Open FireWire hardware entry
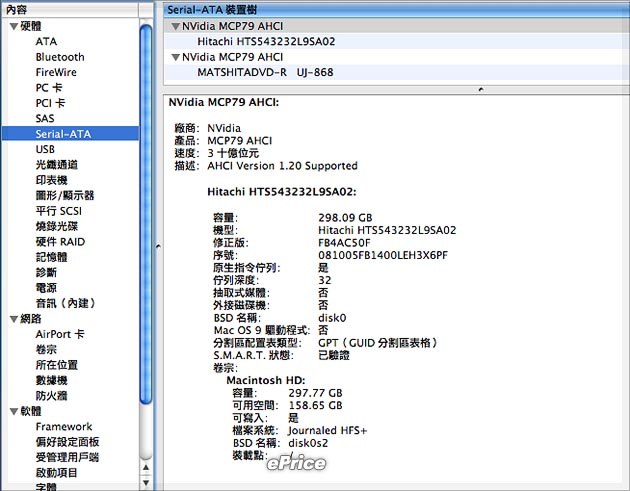The width and height of the screenshot is (630, 491). coord(56,72)
